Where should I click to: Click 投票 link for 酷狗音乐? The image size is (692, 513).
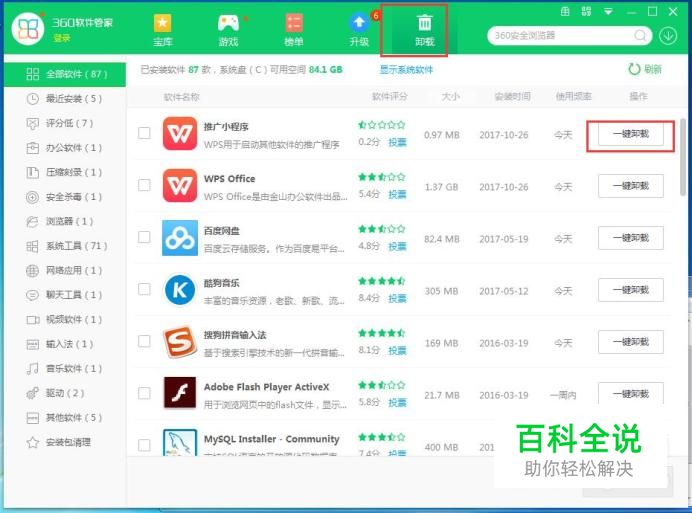click(397, 298)
